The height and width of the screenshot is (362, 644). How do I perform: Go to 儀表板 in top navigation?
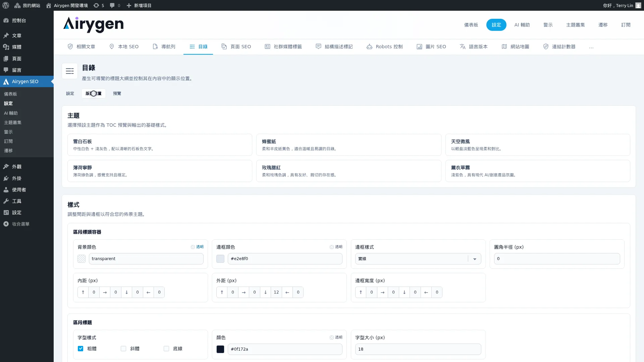point(471,25)
